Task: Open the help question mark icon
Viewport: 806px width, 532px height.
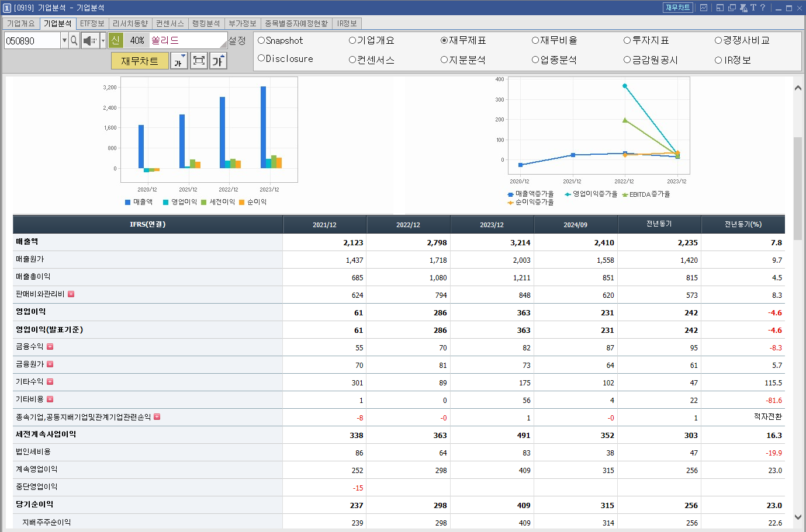Action: point(763,8)
